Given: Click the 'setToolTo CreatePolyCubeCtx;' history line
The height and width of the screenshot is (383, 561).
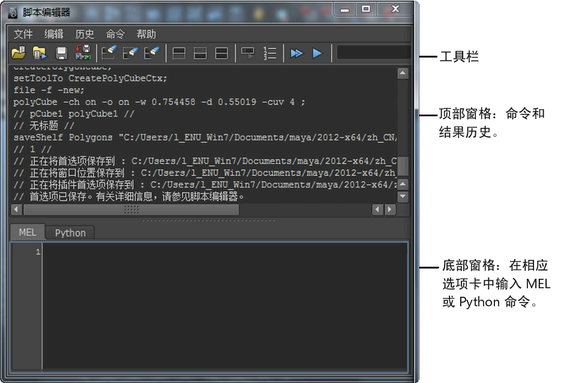Looking at the screenshot, I should click(x=90, y=78).
